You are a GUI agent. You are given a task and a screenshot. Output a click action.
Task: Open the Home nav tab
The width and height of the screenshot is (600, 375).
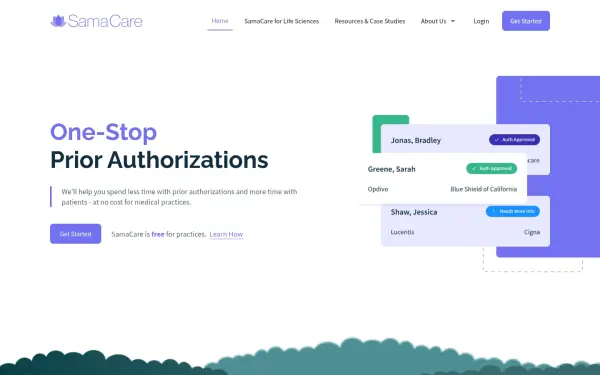coord(220,21)
